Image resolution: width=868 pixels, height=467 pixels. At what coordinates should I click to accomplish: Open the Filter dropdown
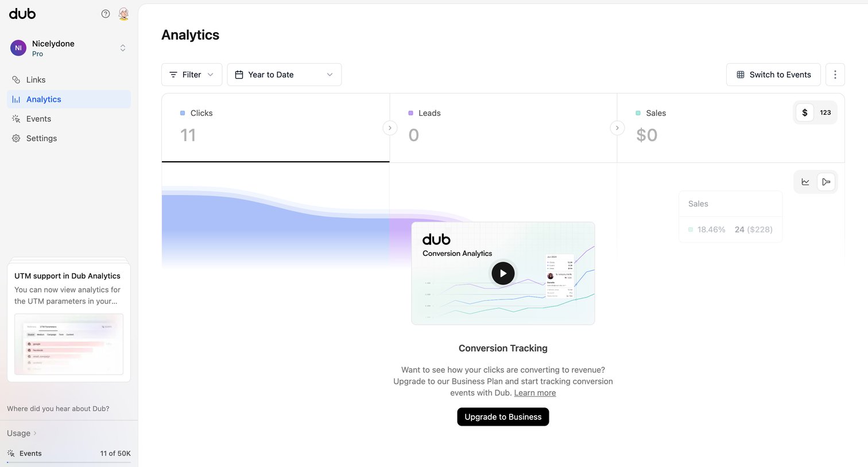click(x=192, y=75)
